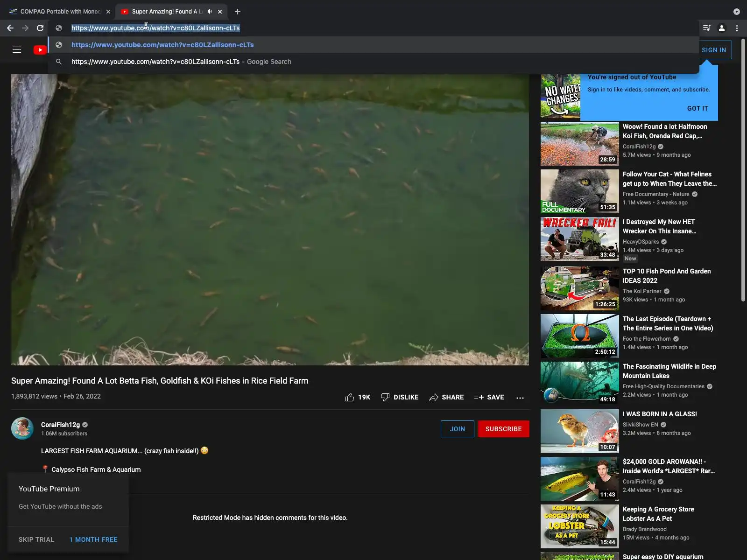Open the browser profile icon
This screenshot has height=560, width=747.
pyautogui.click(x=722, y=28)
